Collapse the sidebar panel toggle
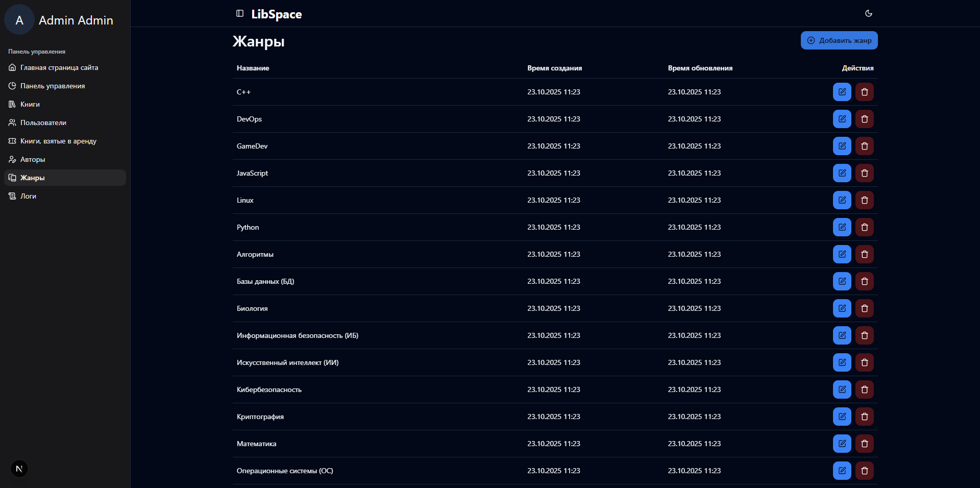Image resolution: width=980 pixels, height=488 pixels. [240, 13]
